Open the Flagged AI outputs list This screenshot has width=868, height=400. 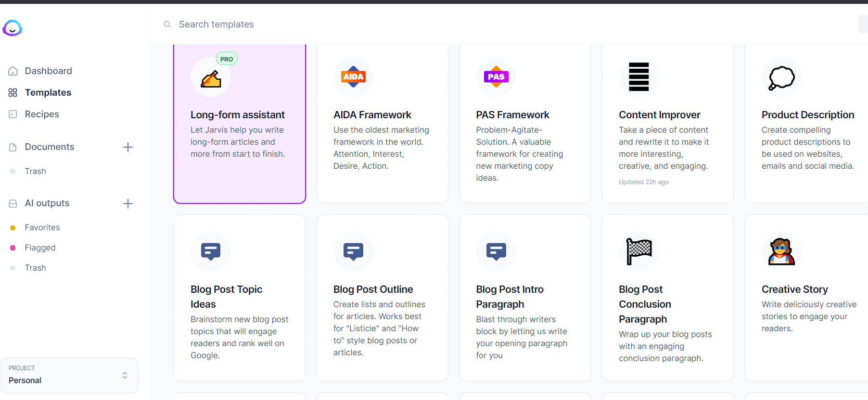pos(40,248)
